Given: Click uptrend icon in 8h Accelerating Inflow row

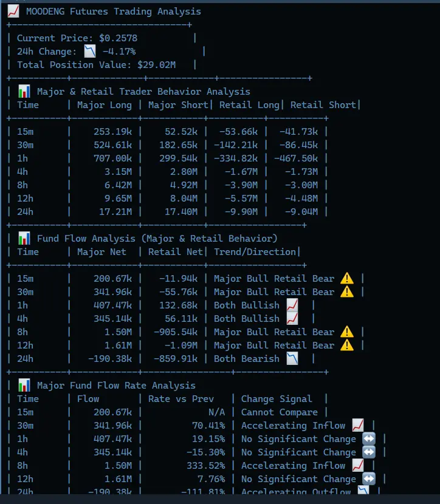Looking at the screenshot, I should (358, 465).
